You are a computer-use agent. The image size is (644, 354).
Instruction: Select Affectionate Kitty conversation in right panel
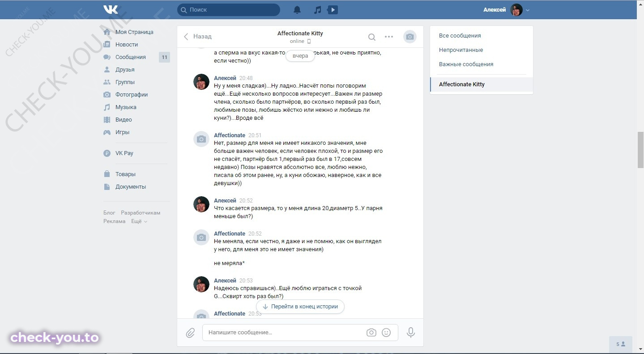point(482,84)
